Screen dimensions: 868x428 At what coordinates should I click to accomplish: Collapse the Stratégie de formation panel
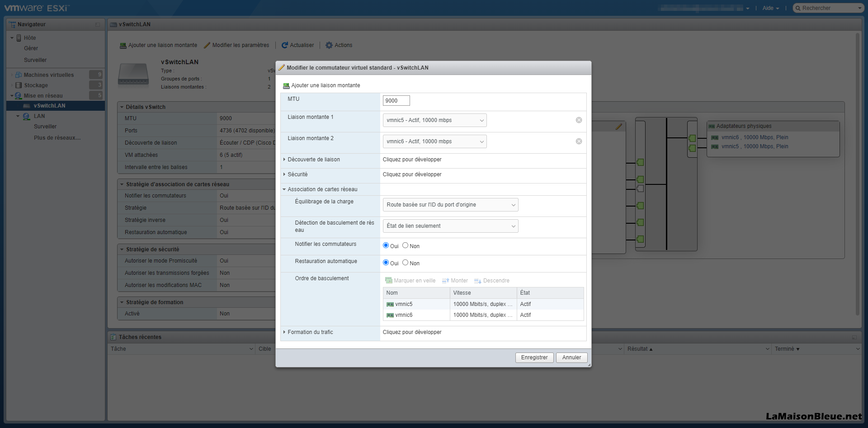pyautogui.click(x=122, y=302)
